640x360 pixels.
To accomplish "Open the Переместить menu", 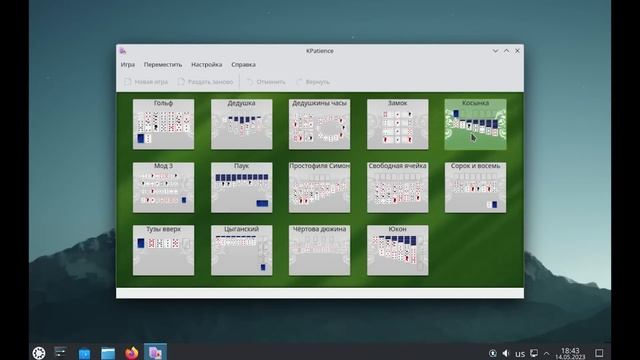I will pyautogui.click(x=163, y=64).
